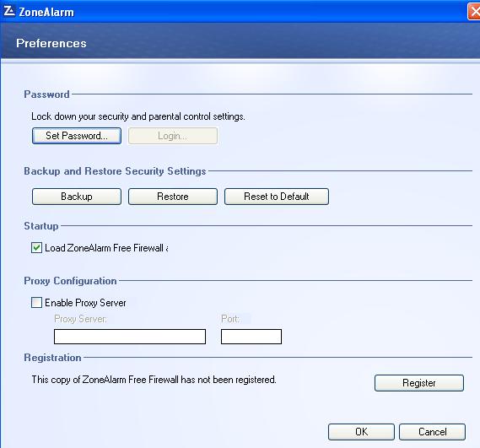The image size is (480, 448).
Task: Click the greyed-out Login... button
Action: 173,136
